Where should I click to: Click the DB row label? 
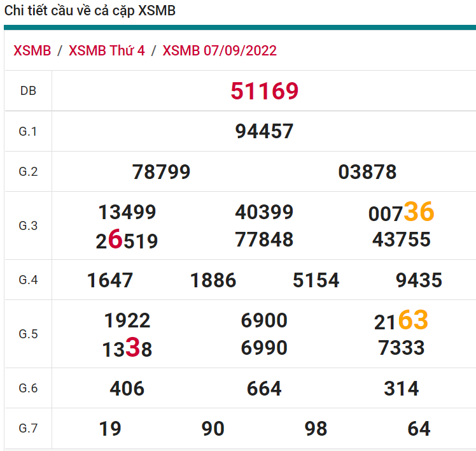coord(28,91)
